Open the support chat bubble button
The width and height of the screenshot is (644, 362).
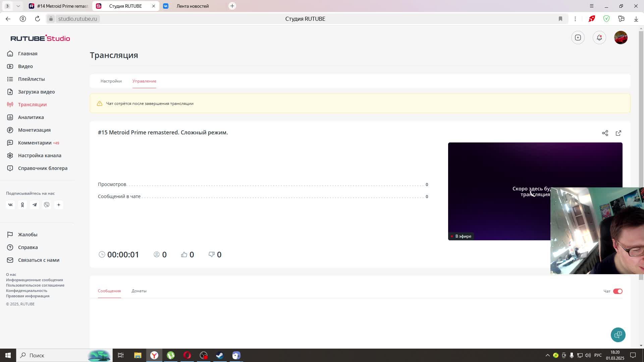pos(618,335)
